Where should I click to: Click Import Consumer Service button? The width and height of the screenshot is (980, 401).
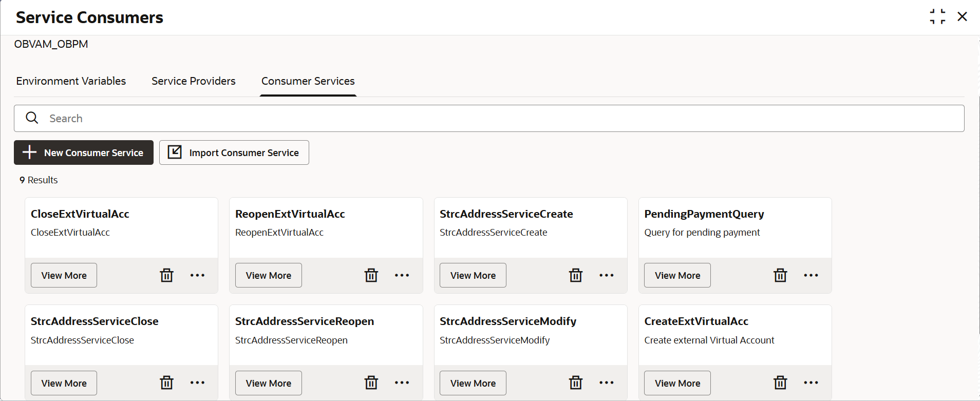(x=234, y=152)
